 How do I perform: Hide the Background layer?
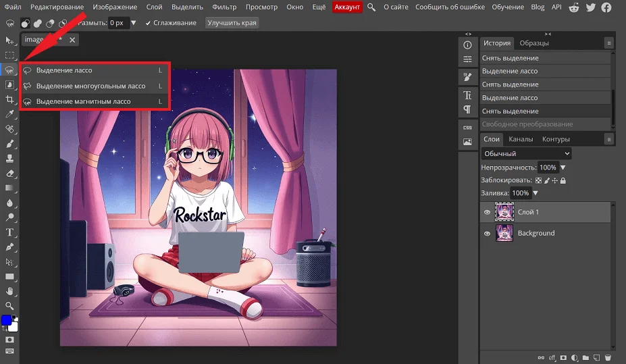click(x=487, y=233)
